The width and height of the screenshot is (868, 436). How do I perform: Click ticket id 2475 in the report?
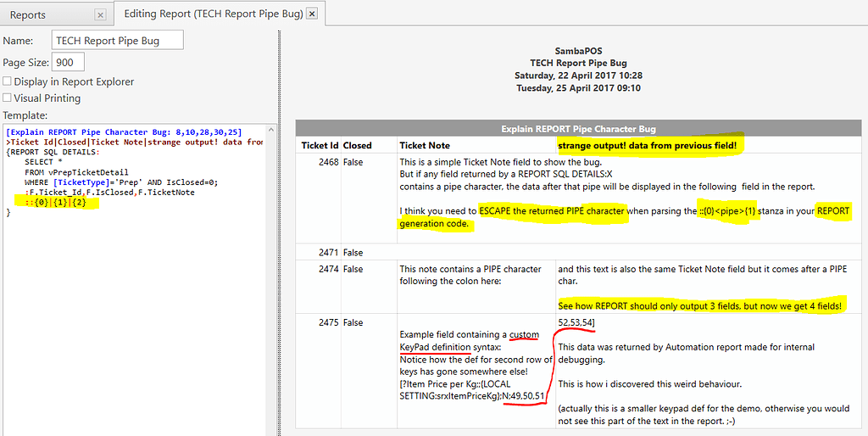click(328, 321)
